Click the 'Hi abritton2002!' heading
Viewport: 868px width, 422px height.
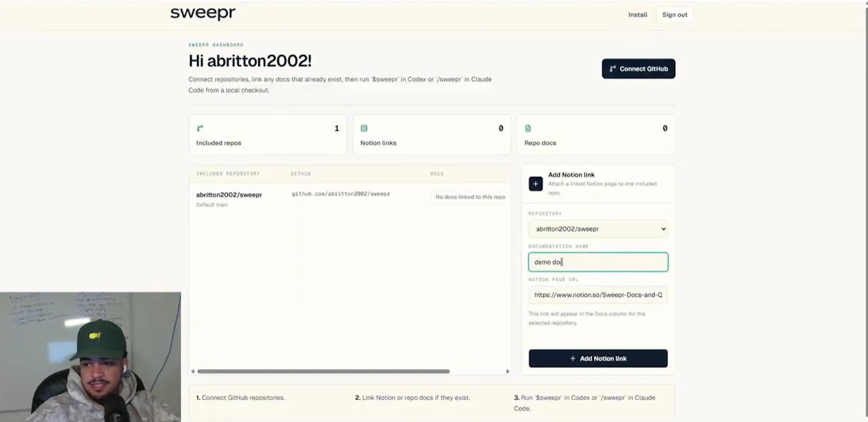coord(250,61)
